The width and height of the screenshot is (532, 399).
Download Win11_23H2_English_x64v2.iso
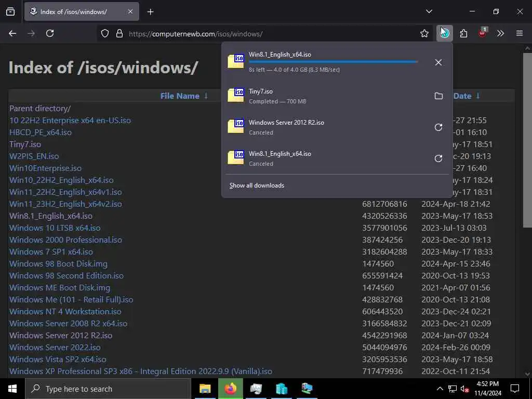click(65, 204)
